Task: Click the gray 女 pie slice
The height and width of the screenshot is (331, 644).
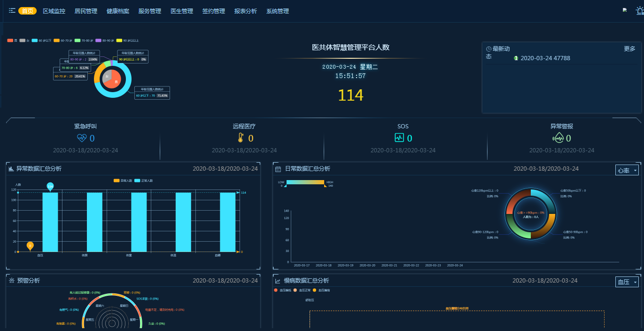Action: (107, 75)
